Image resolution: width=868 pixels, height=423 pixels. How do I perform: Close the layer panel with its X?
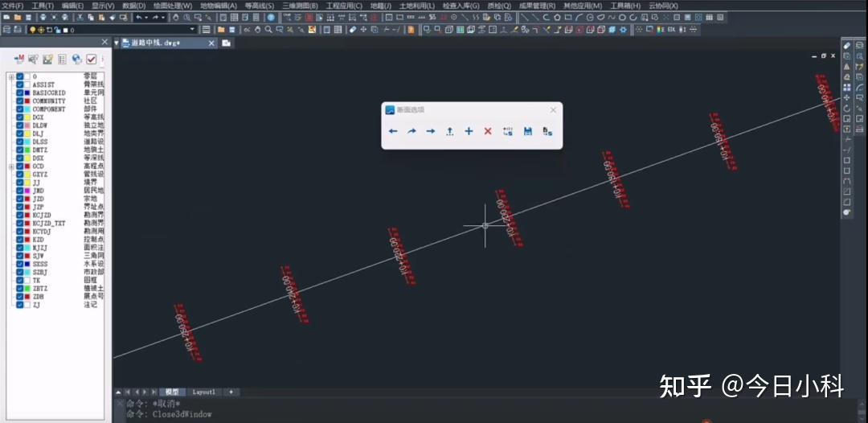coord(104,42)
